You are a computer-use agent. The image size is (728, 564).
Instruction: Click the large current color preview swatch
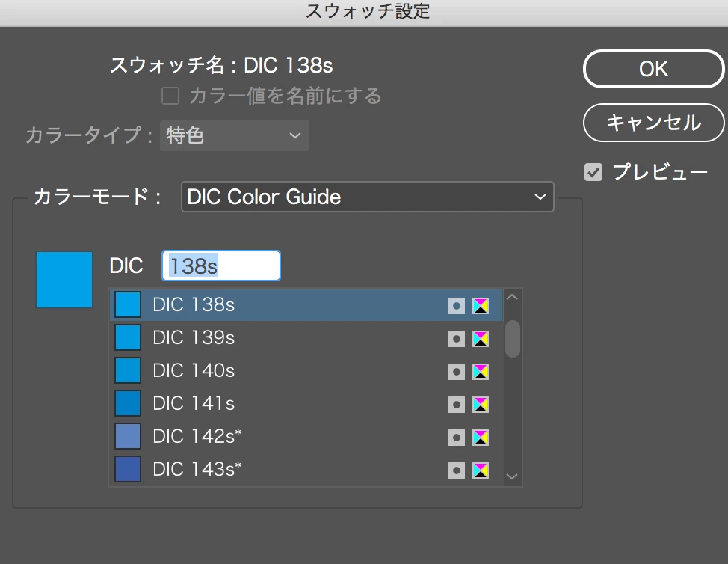[64, 280]
